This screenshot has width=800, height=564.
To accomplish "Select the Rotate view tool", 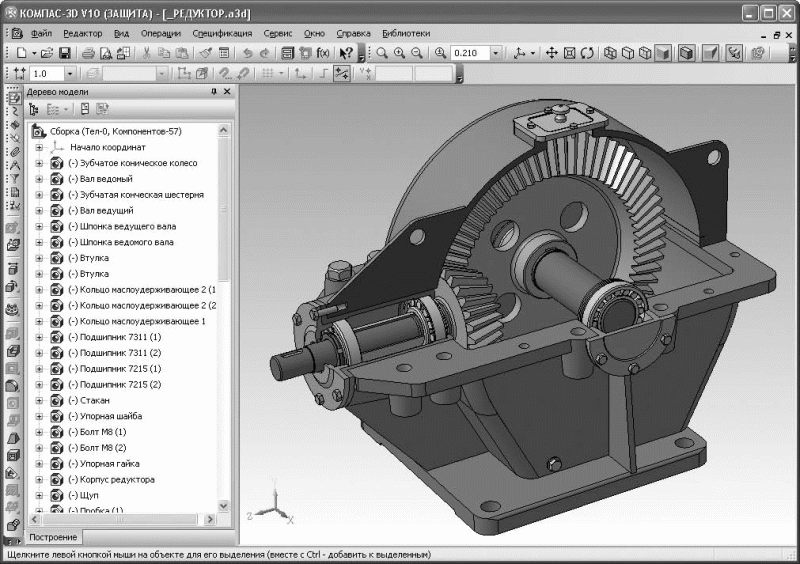I will [x=587, y=52].
